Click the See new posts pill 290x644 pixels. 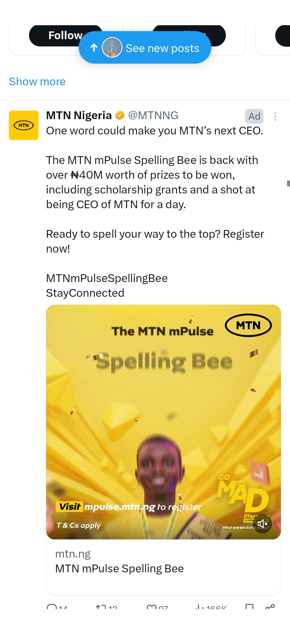[x=162, y=48]
